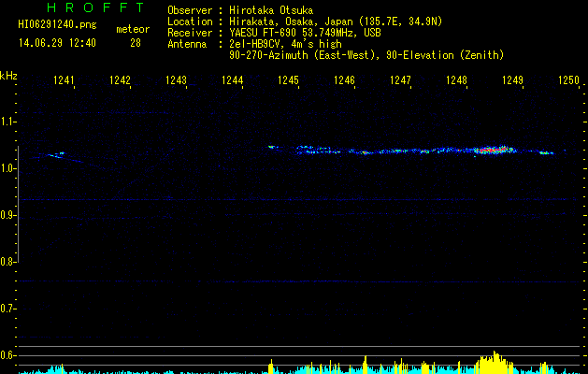Click the 1249 time axis marker
Image resolution: width=588 pixels, height=374 pixels.
(512, 79)
